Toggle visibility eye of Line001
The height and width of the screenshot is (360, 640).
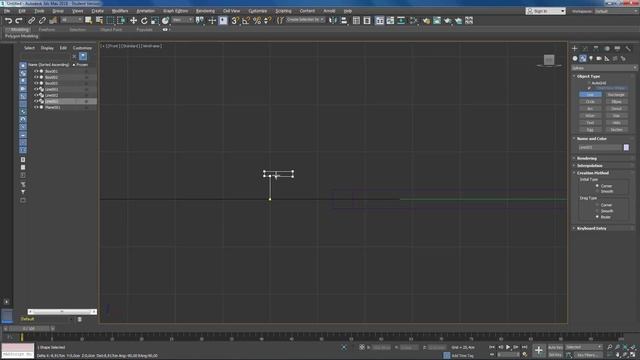pos(36,89)
